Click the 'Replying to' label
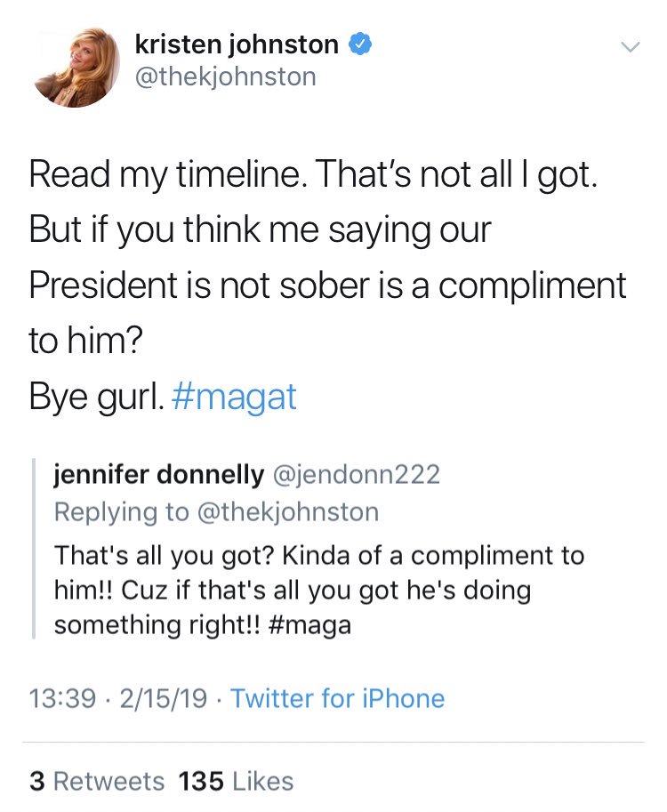Screen dimensions: 667x812 122,512
